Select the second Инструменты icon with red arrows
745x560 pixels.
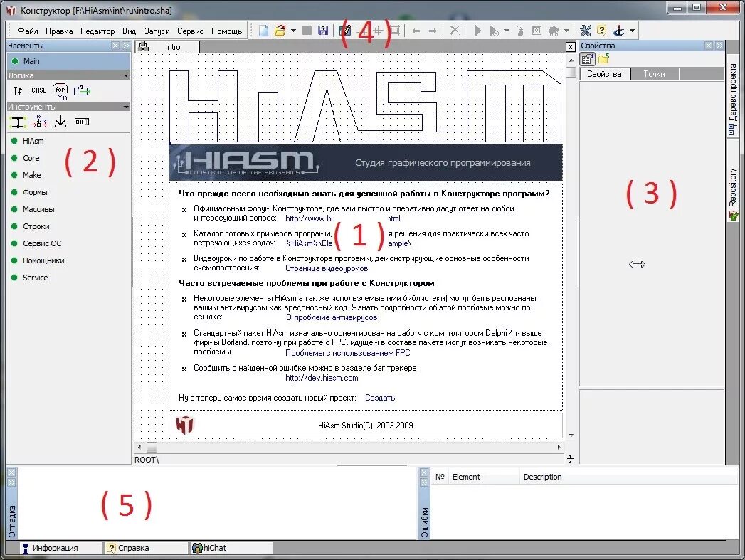tap(39, 122)
